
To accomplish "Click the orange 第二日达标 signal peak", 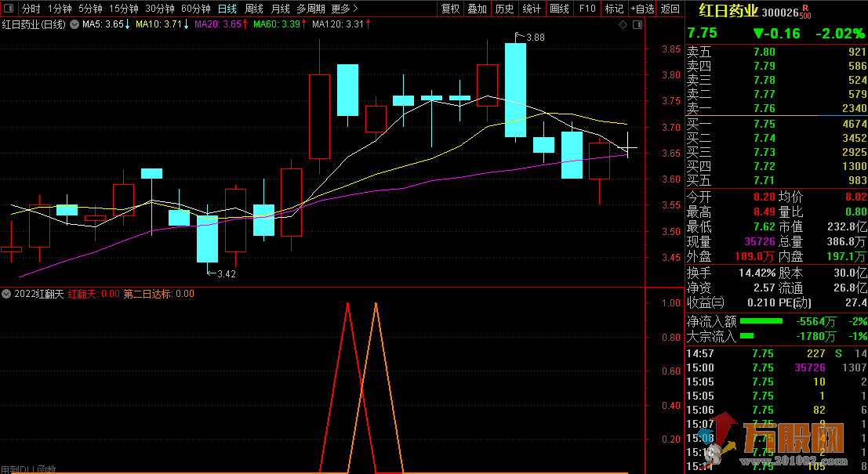I will click(376, 304).
